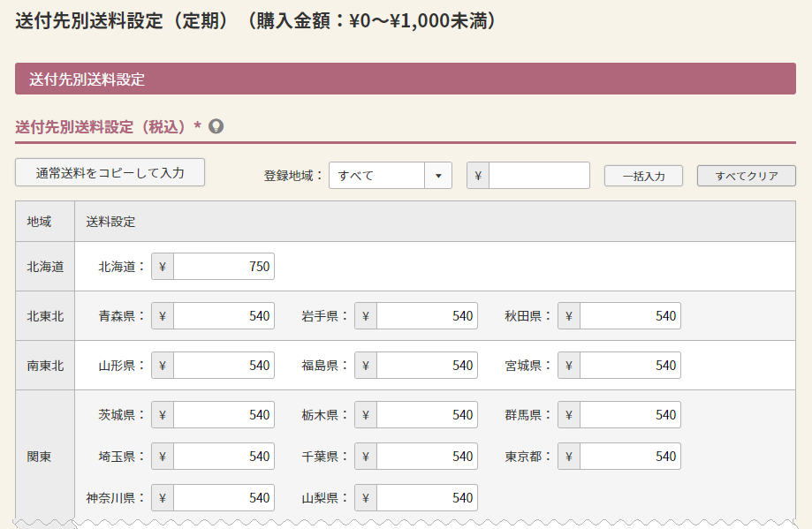Image resolution: width=812 pixels, height=529 pixels.
Task: Click the 一括入力 button
Action: pos(643,176)
